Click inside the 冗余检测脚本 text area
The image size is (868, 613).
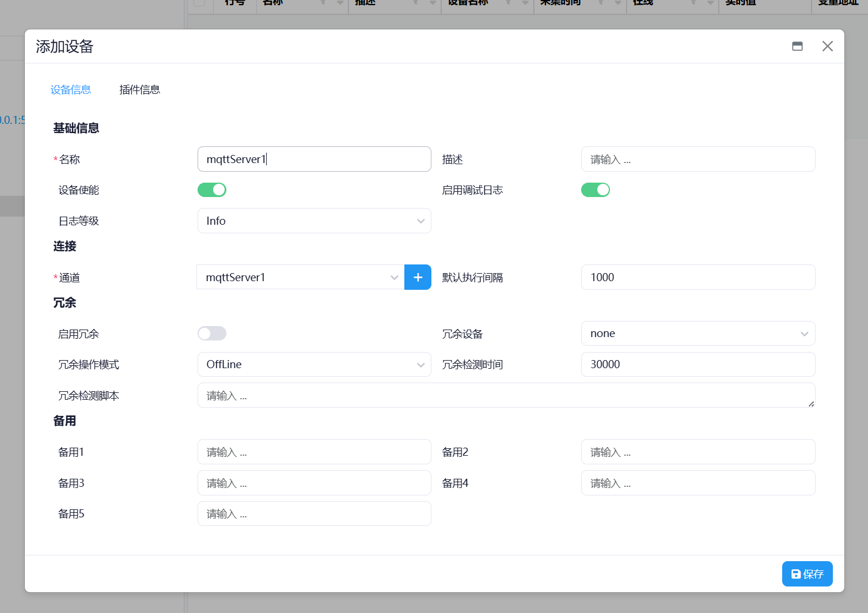pos(506,395)
